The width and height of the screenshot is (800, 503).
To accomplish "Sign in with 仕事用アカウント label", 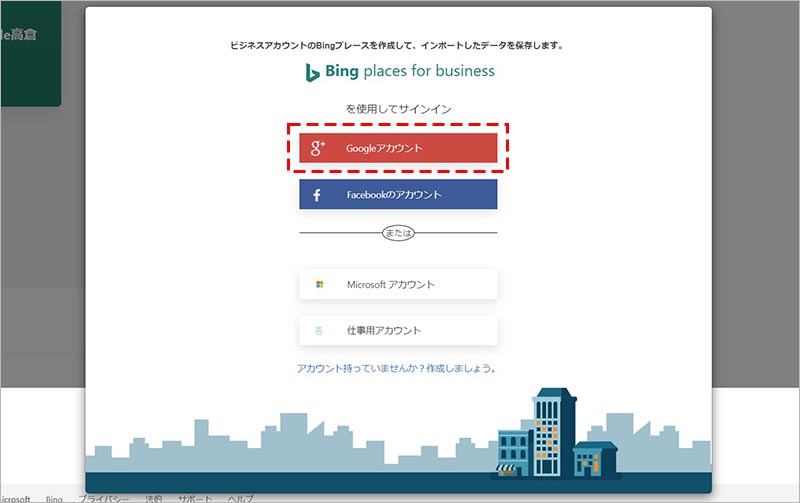I will click(x=383, y=330).
